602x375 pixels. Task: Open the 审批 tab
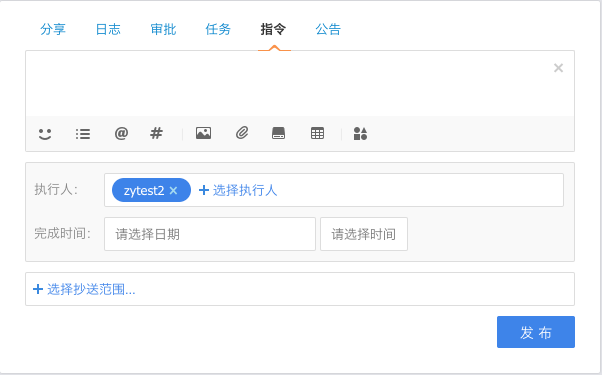(x=163, y=29)
